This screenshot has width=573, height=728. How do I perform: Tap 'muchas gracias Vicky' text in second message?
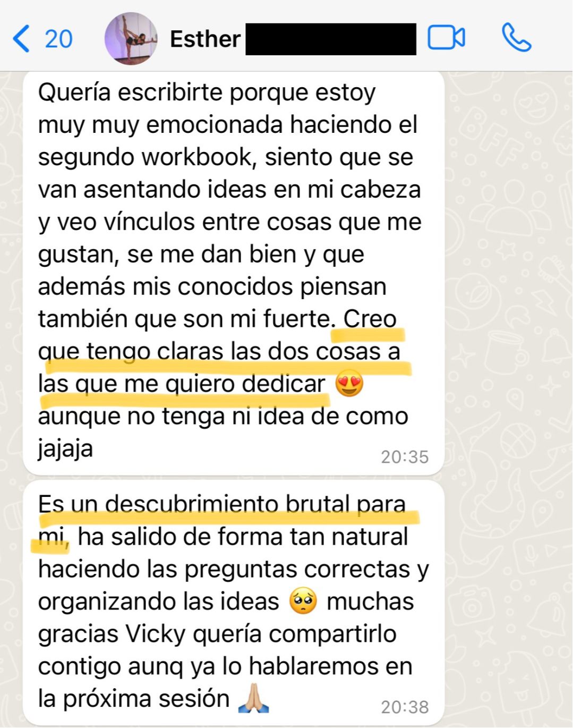click(226, 617)
